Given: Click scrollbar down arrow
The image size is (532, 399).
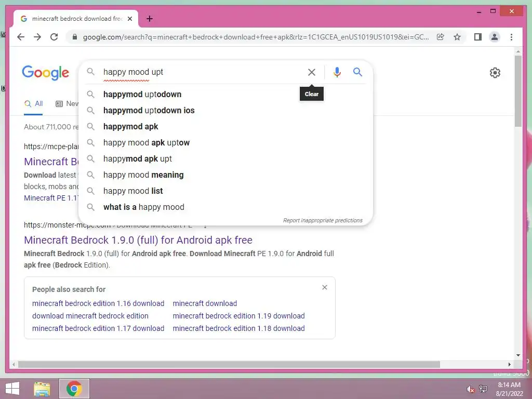Looking at the screenshot, I should click(518, 355).
